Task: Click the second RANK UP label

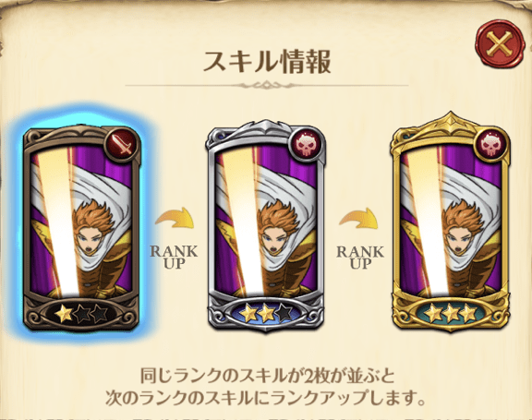Action: click(x=359, y=257)
